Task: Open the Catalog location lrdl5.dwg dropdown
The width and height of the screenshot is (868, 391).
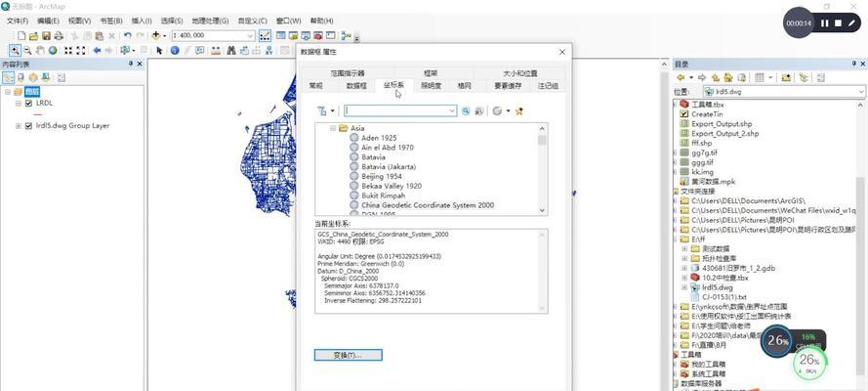Action: 861,91
